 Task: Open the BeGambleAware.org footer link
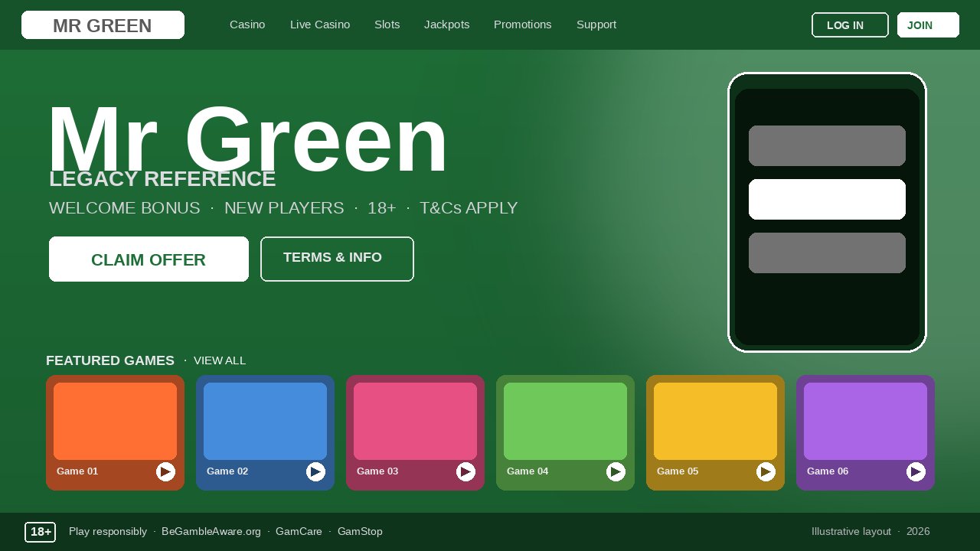211,531
